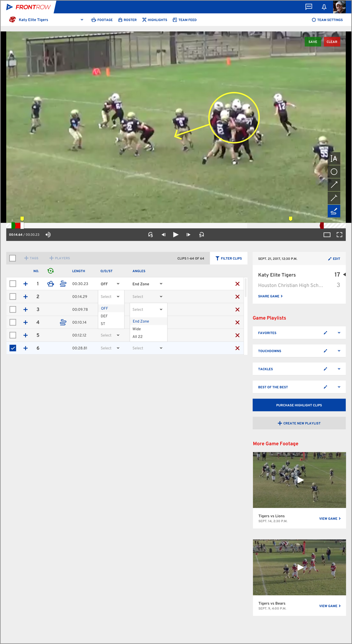
Task: Delete clip 6 with red X
Action: [x=237, y=348]
